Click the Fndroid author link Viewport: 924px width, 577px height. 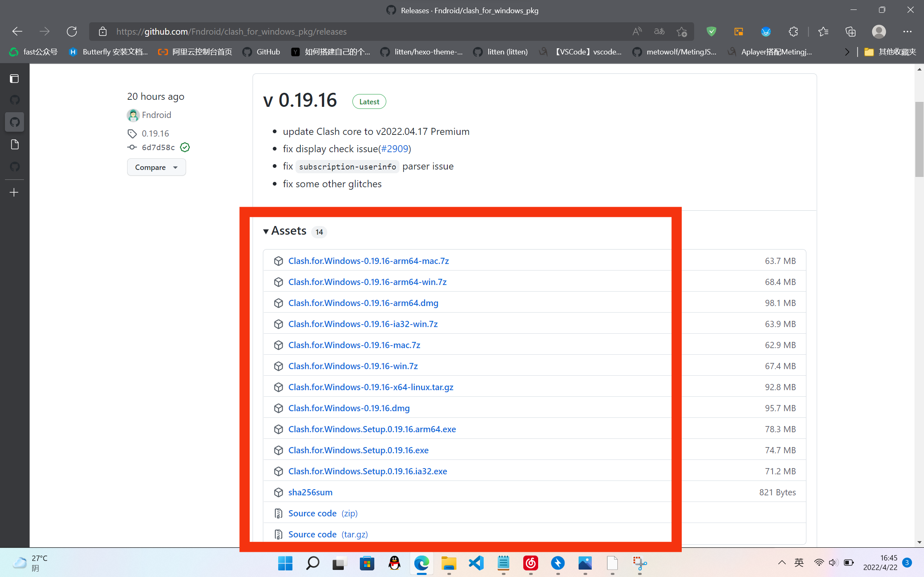click(156, 115)
